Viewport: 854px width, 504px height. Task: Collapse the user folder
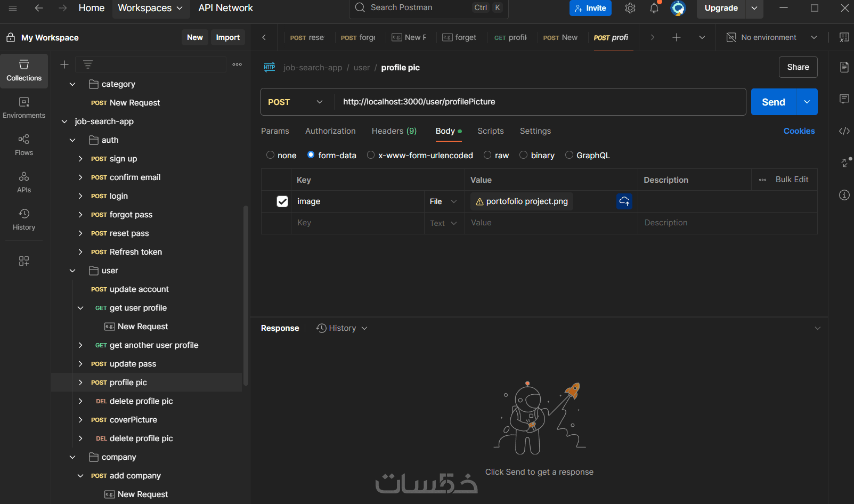72,271
